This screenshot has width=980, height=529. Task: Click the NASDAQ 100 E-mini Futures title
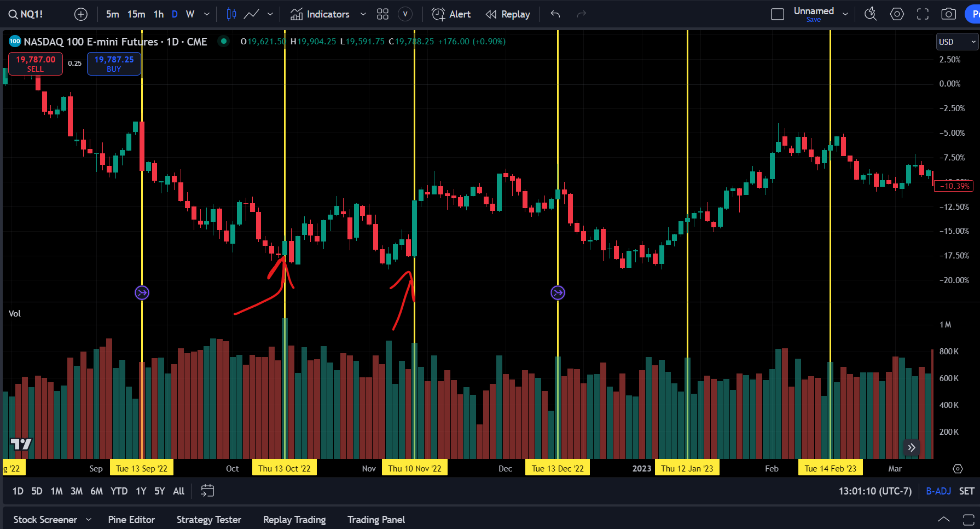115,42
